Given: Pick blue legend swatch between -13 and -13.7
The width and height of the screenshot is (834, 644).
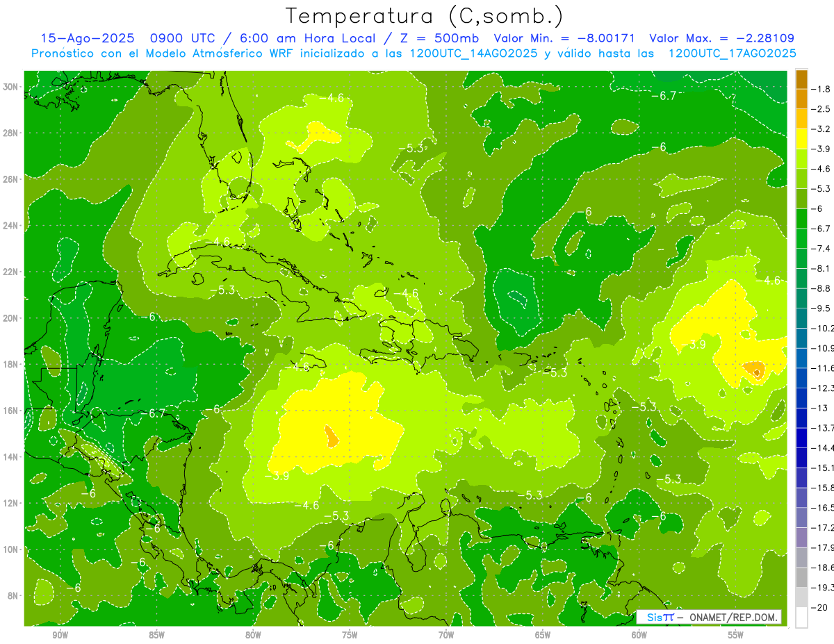Looking at the screenshot, I should click(x=801, y=418).
